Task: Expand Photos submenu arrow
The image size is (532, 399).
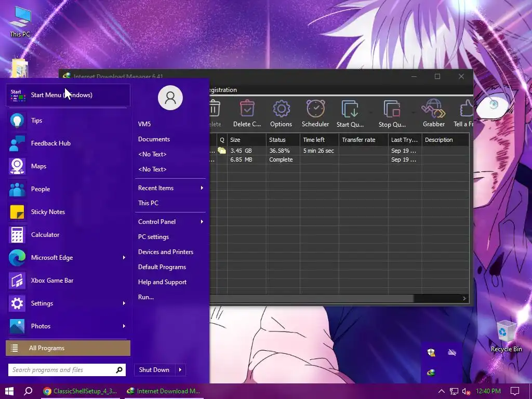Action: [124, 326]
